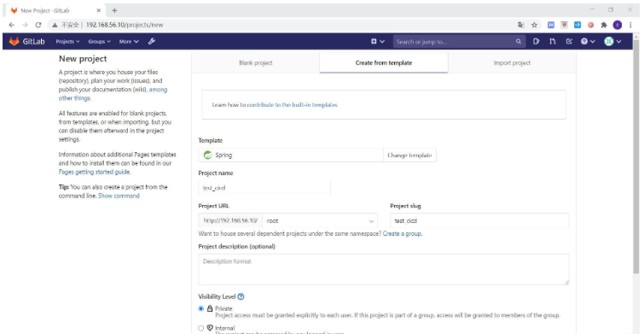
Task: Open the user avatar menu
Action: click(612, 42)
